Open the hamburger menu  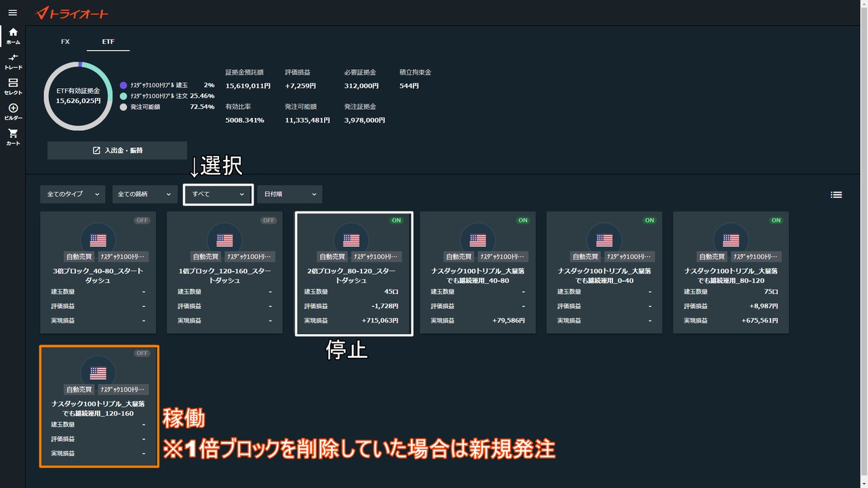point(12,13)
